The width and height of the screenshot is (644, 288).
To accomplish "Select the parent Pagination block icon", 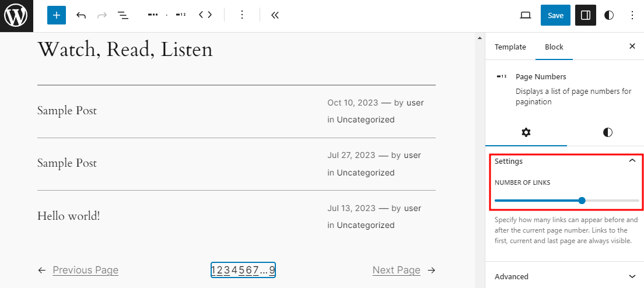I will (153, 16).
